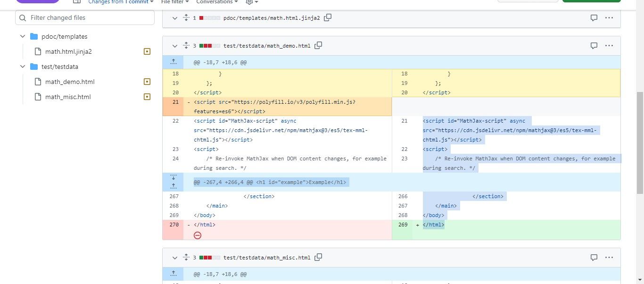Viewport: 644px width, 284px height.
Task: Collapse the math.html.jinja2 diff with its chevron
Action: 174,18
